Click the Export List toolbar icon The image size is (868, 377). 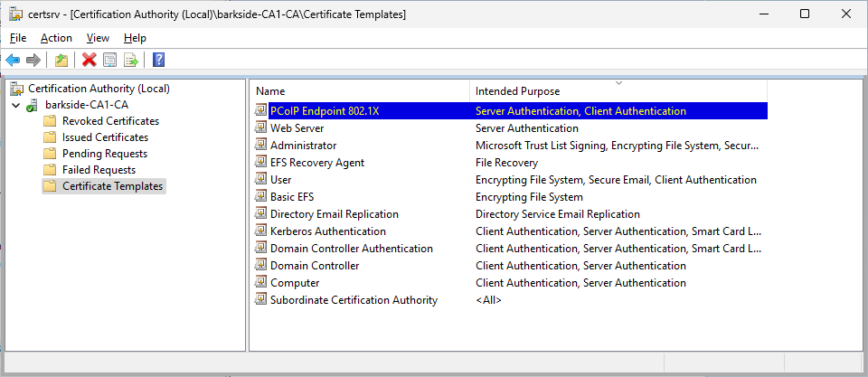click(131, 61)
